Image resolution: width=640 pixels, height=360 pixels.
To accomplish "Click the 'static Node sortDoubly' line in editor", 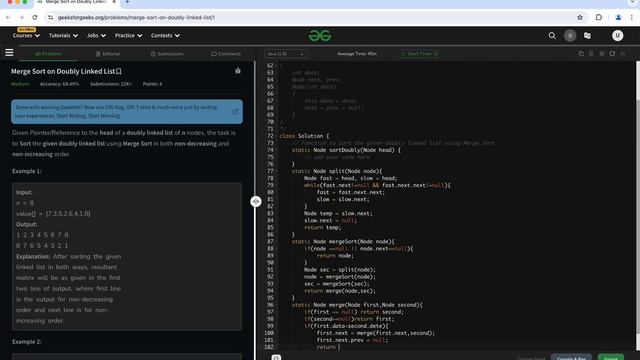I will 346,150.
